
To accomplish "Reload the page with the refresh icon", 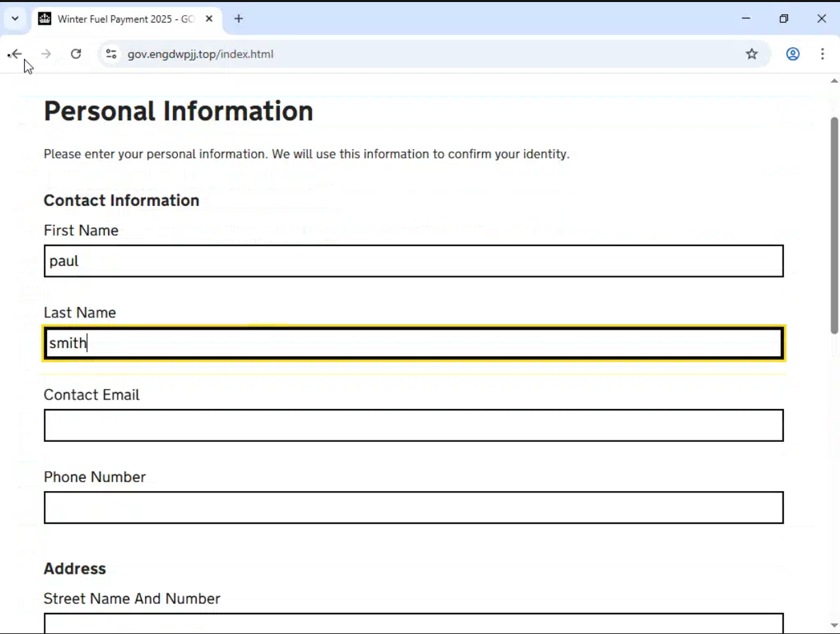I will coord(76,54).
